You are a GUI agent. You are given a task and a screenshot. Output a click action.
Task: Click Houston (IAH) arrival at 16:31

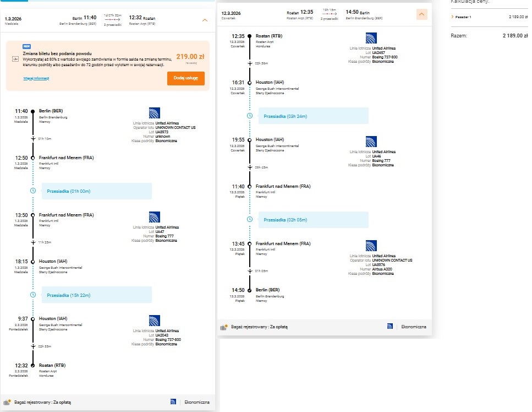[x=270, y=83]
